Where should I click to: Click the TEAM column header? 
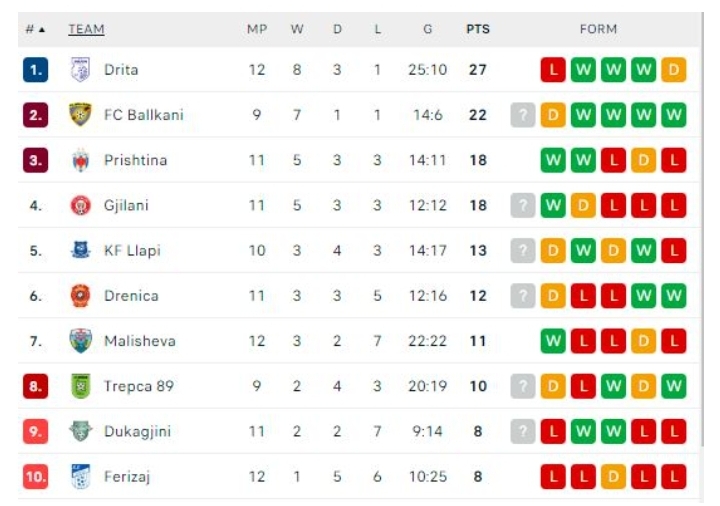[x=86, y=29]
